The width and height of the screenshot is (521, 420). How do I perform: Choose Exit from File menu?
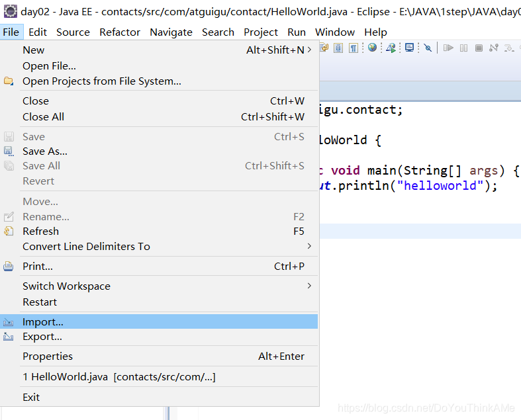159,397
